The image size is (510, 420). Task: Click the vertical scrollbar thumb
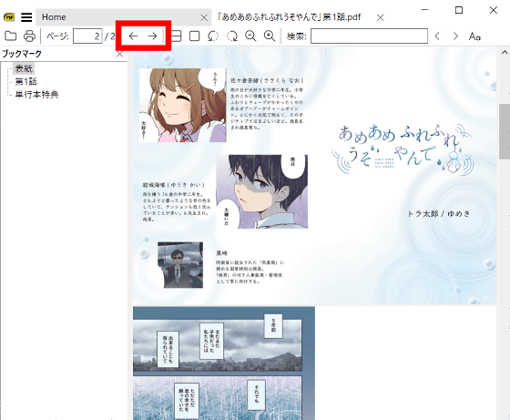tap(505, 131)
